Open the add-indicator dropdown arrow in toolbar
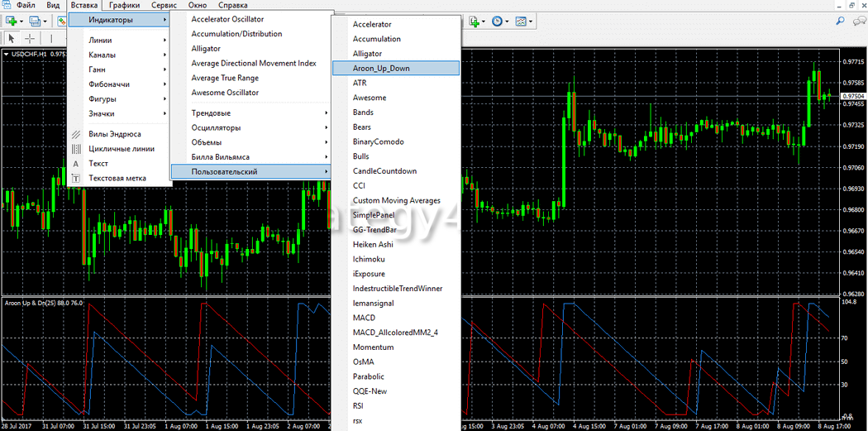 pos(485,21)
